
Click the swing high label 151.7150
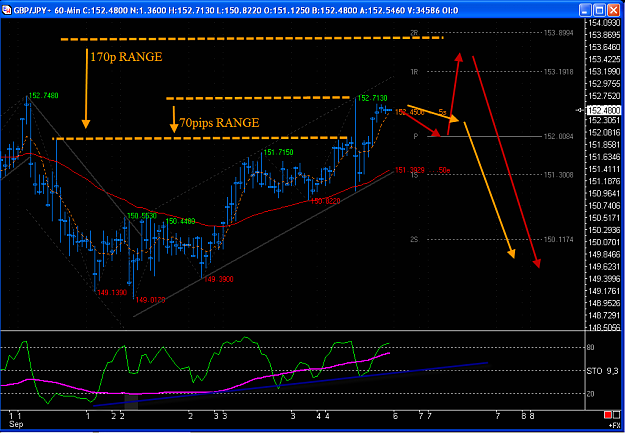click(x=278, y=152)
